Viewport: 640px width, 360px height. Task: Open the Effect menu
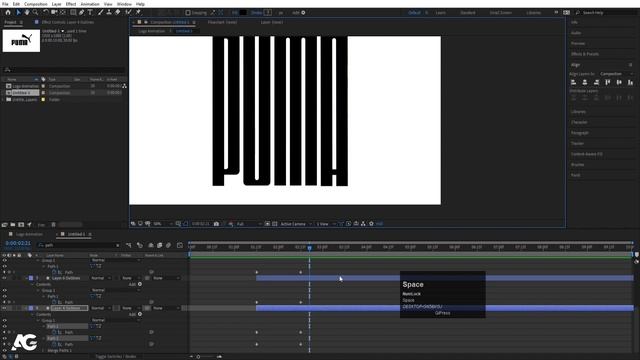point(71,4)
